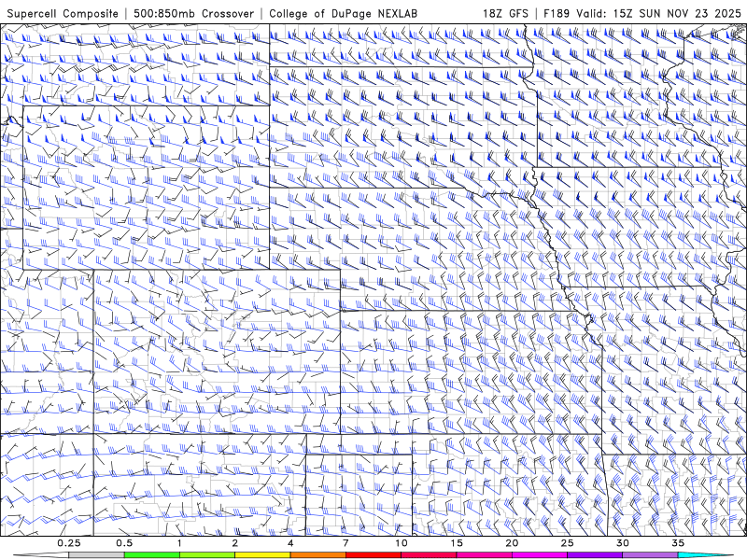Click the legend value 25

(x=567, y=543)
